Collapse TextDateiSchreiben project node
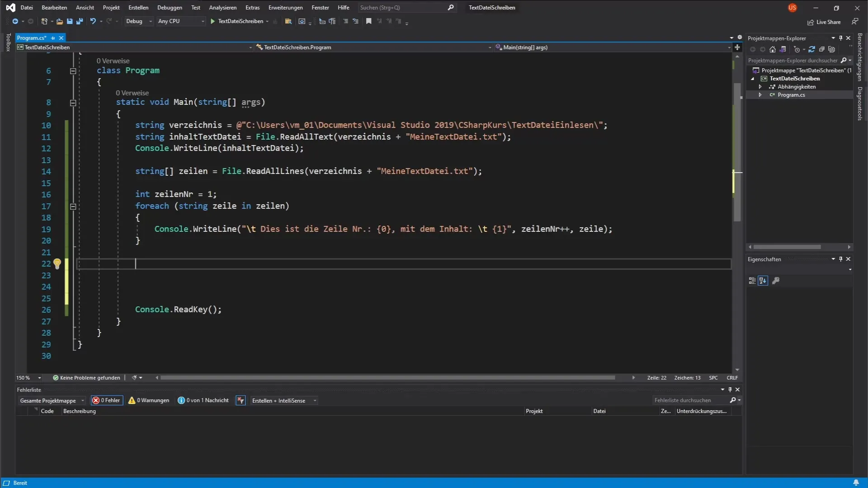The width and height of the screenshot is (868, 488). point(753,79)
